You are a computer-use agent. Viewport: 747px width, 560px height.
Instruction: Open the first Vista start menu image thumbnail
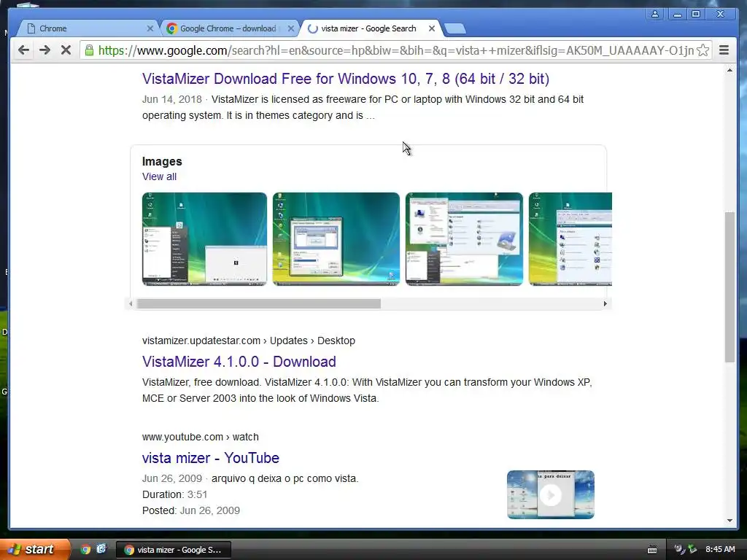pos(204,239)
